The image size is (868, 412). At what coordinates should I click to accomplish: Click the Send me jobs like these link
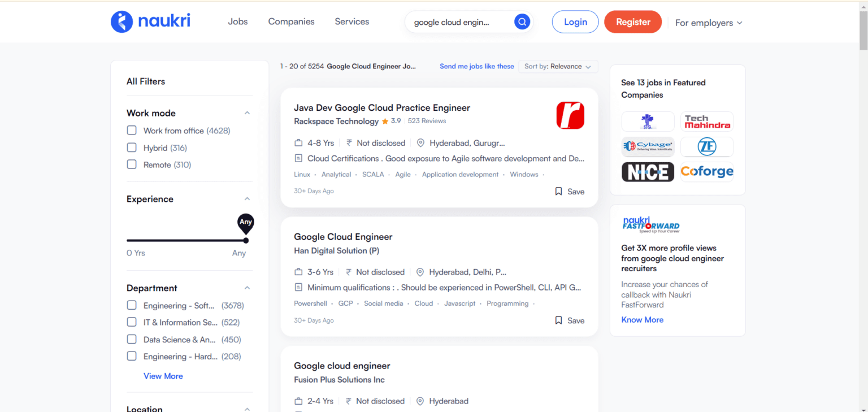pyautogui.click(x=476, y=66)
